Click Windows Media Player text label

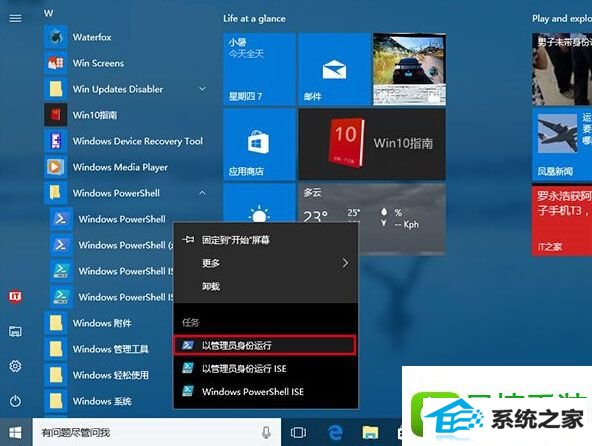120,167
